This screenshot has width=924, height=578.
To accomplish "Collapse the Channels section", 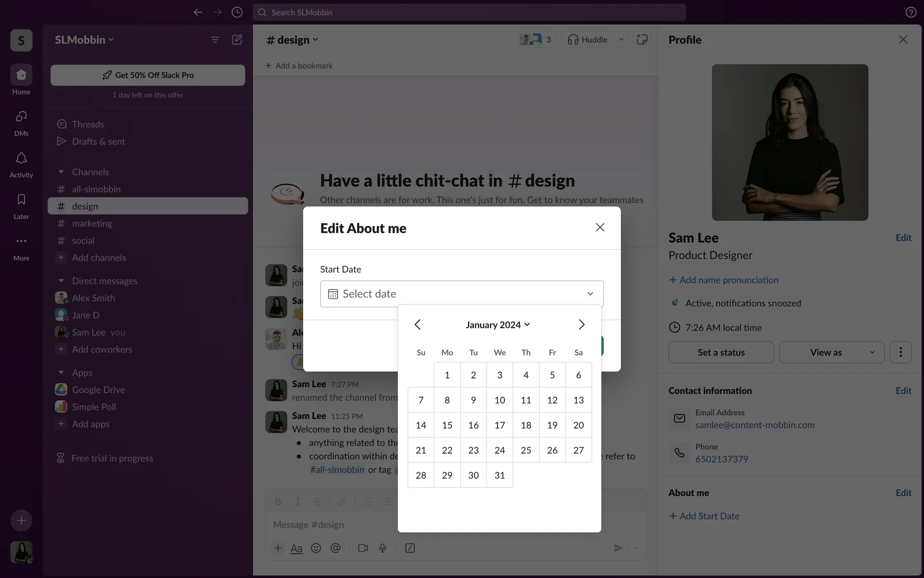I will click(61, 172).
